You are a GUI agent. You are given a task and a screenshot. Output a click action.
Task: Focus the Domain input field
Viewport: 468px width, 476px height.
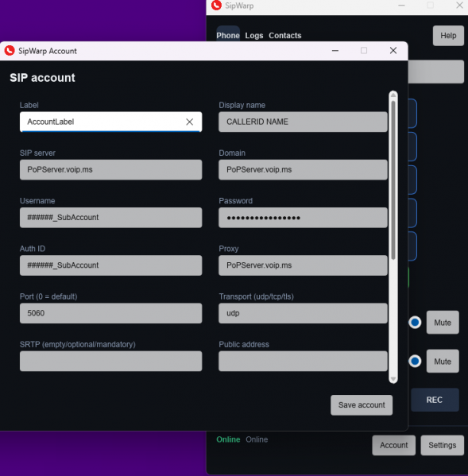(303, 170)
